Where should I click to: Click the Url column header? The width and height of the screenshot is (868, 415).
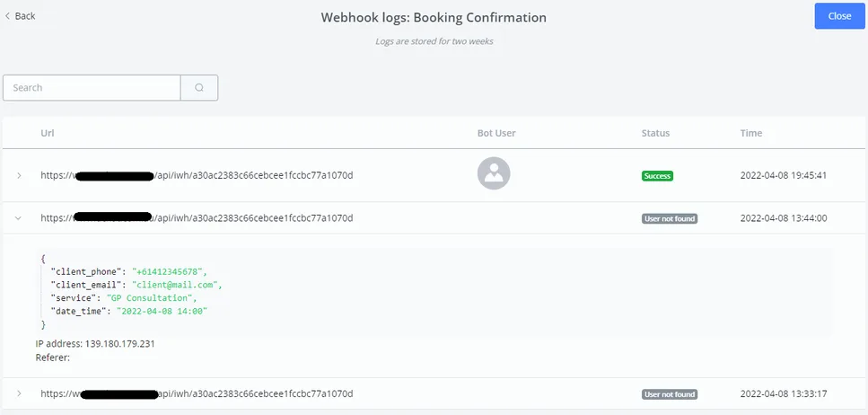tap(48, 133)
